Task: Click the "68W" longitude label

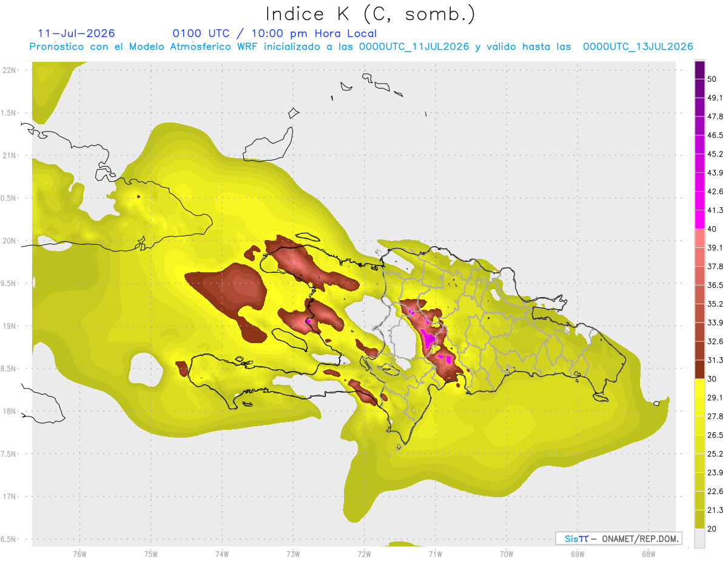Action: click(648, 554)
